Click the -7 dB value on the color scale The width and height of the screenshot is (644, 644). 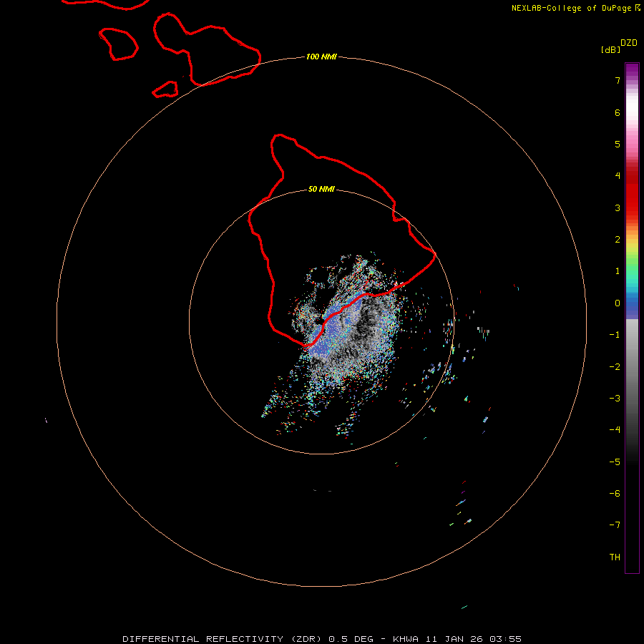point(615,525)
